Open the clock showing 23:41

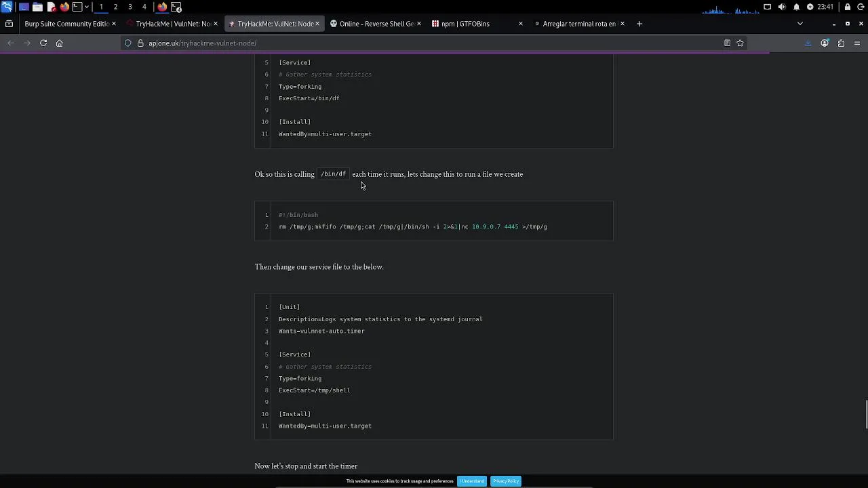point(825,7)
